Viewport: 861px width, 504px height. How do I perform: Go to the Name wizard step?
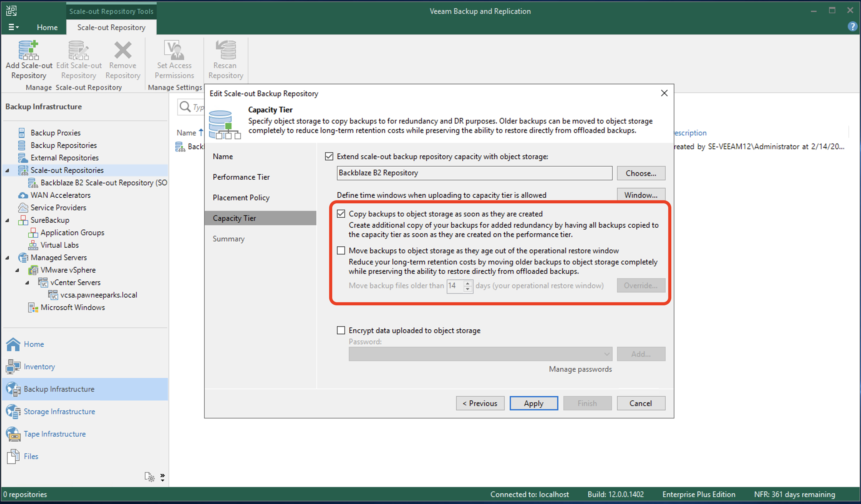(223, 157)
